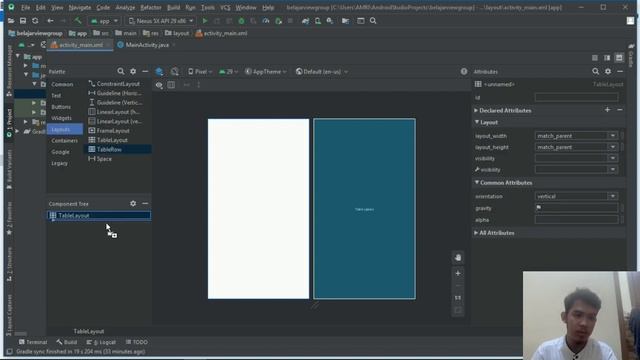Hide the Component Tree with minus icon

click(145, 203)
